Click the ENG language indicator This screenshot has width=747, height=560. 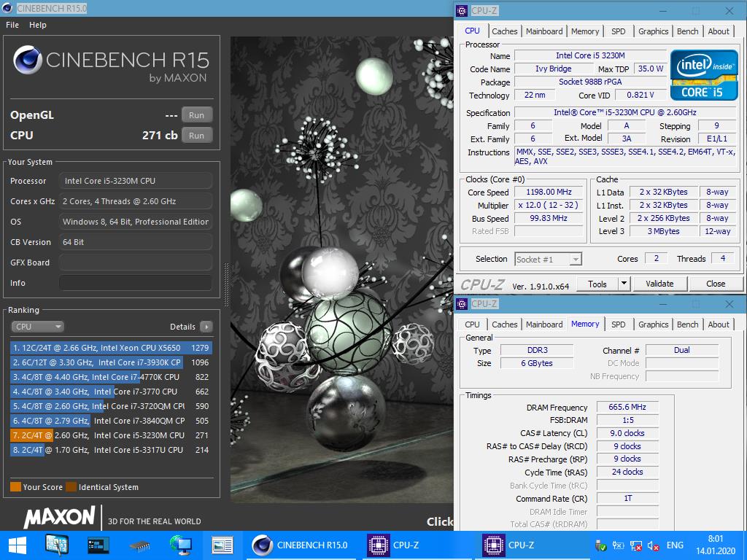(x=675, y=545)
